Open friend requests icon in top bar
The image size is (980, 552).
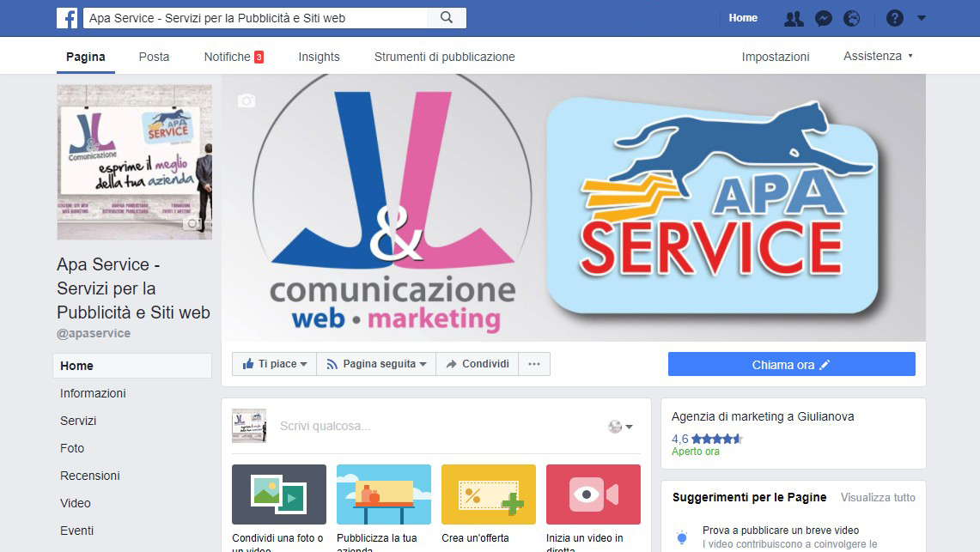pos(794,19)
